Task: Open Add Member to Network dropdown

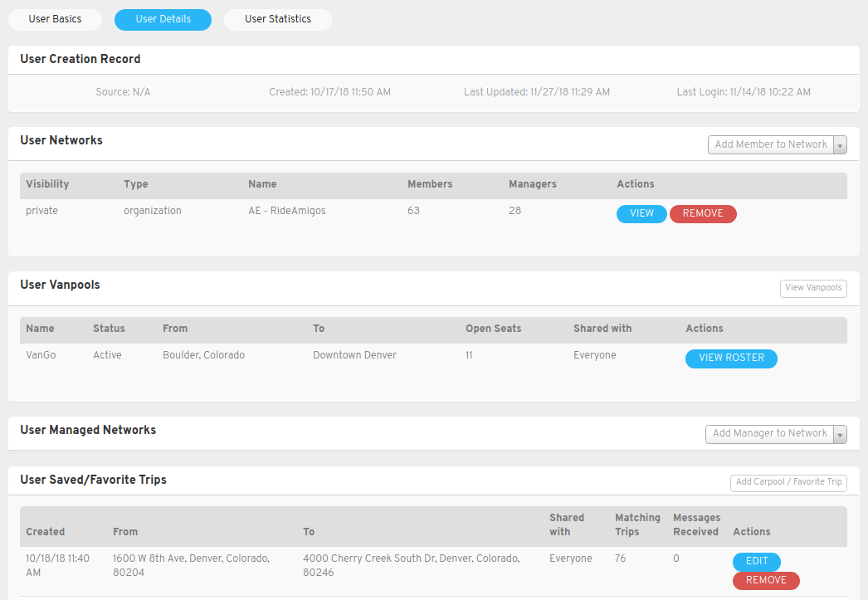Action: pos(778,144)
